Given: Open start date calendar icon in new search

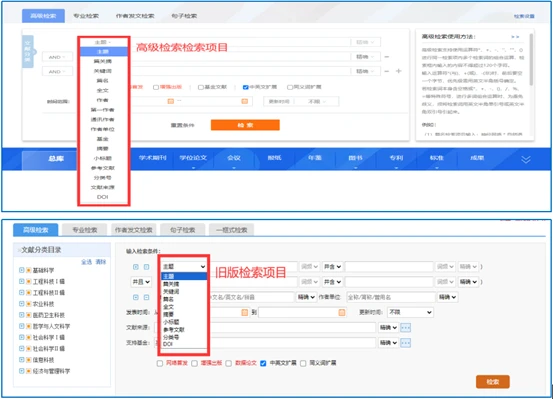Looking at the screenshot, I should (171, 101).
